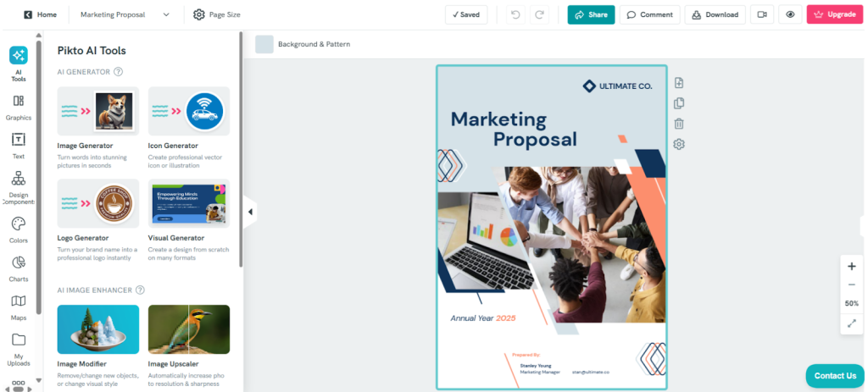Open the Charts sidebar panel
The width and height of the screenshot is (868, 392).
19,268
